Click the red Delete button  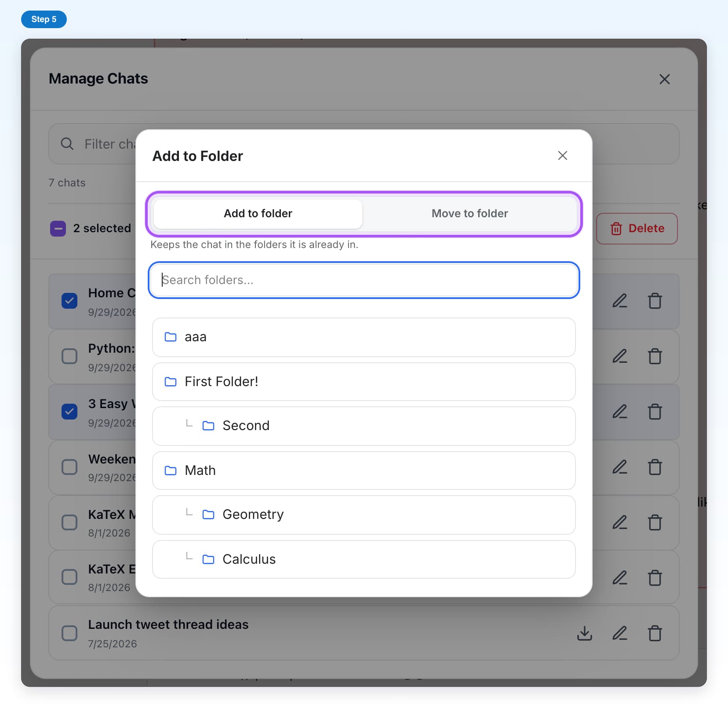tap(637, 229)
